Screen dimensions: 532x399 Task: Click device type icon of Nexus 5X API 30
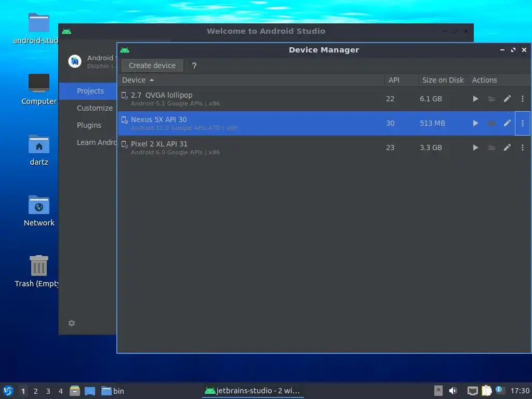coord(125,120)
